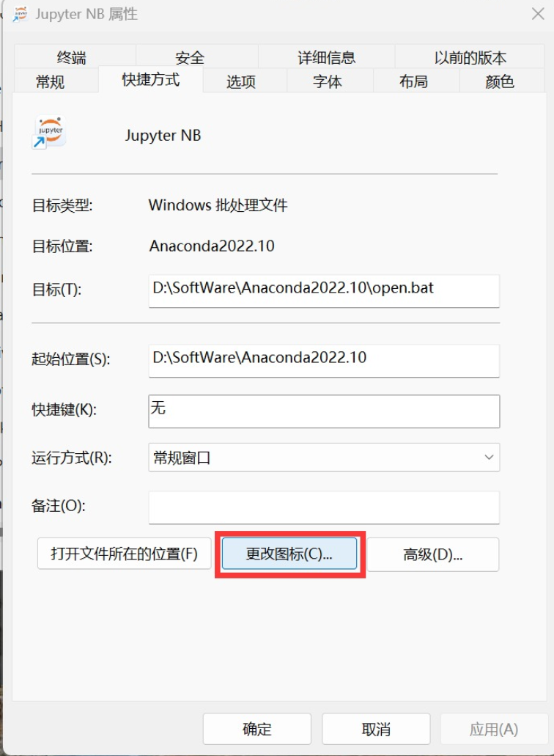
Task: Open the 详细信息 tab
Action: [327, 57]
